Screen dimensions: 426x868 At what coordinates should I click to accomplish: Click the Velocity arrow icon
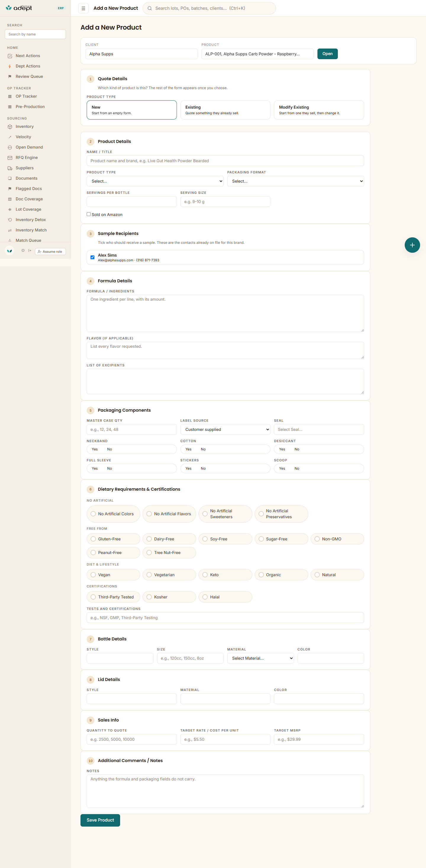click(10, 137)
